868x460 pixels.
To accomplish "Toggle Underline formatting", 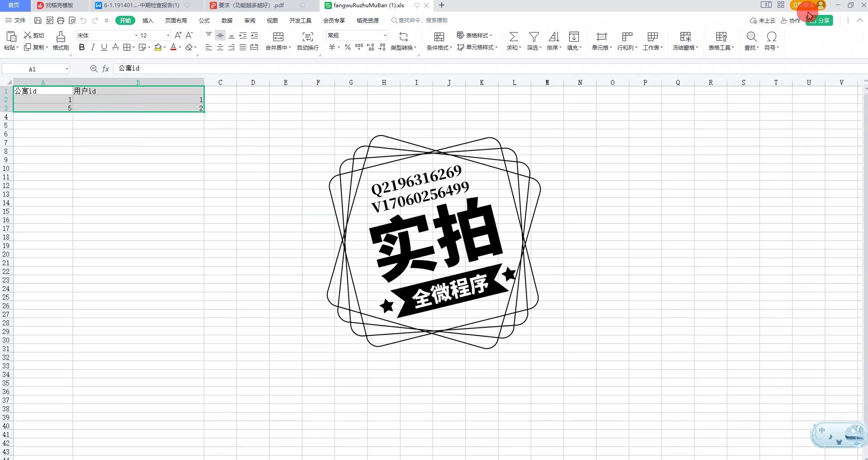I will click(x=104, y=47).
